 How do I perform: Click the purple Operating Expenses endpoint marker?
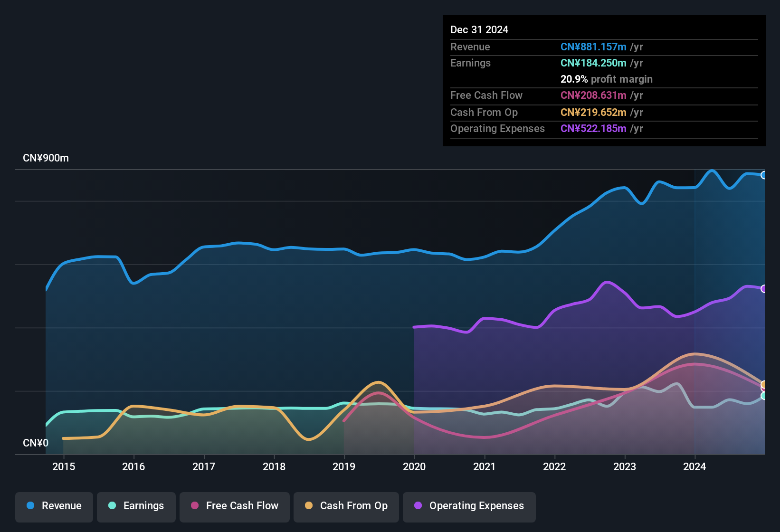(764, 289)
